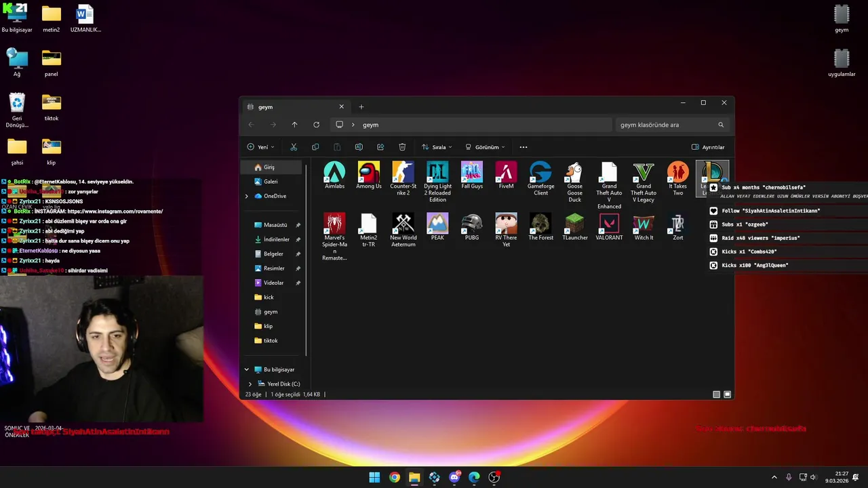Click the Copy toolbar icon

point(315,147)
